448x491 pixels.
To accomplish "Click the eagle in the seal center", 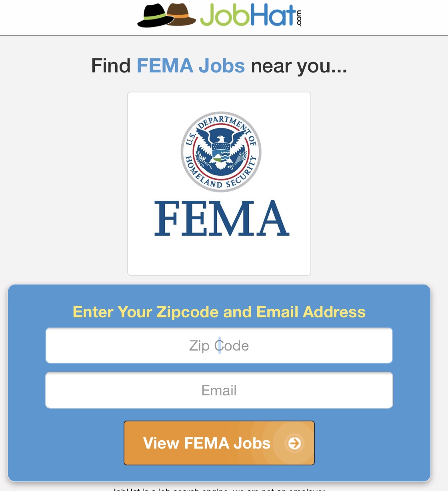I will [x=221, y=144].
